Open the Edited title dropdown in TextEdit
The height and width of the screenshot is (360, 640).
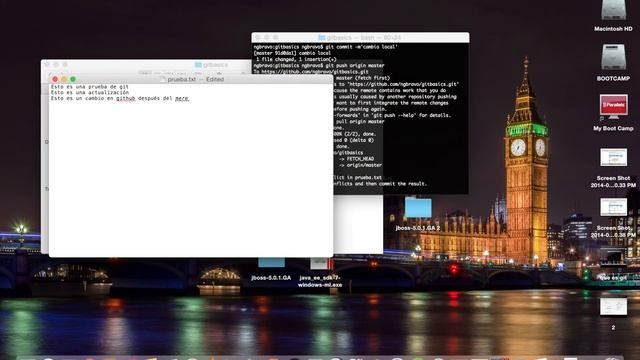point(215,79)
